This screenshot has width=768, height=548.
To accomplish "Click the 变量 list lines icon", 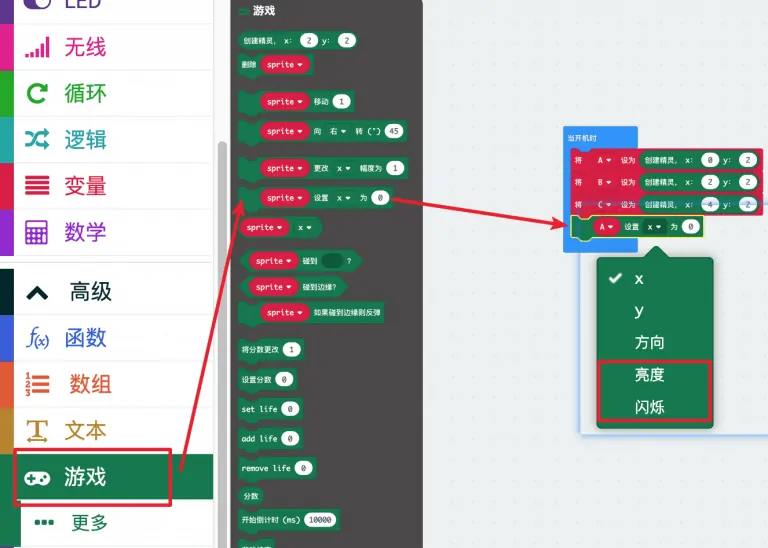I will coord(37,185).
